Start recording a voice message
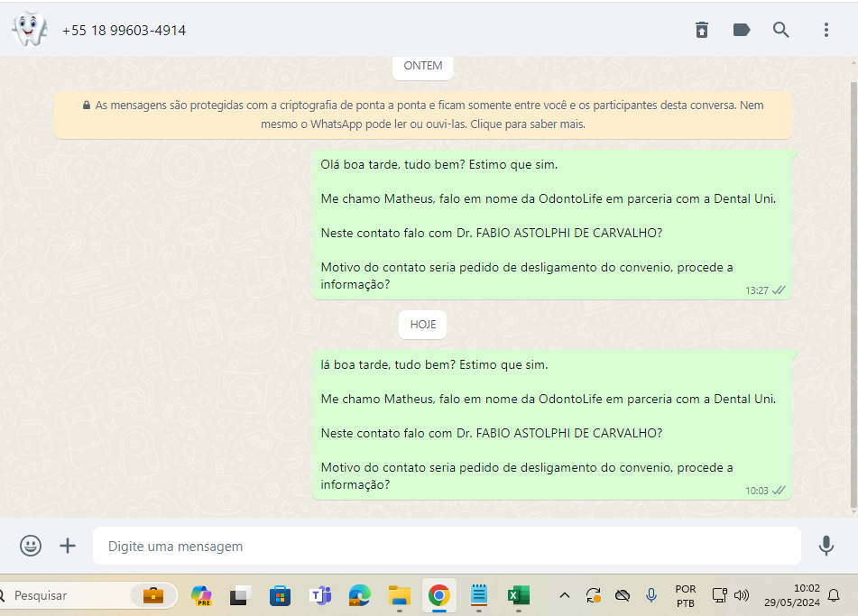 (x=826, y=546)
